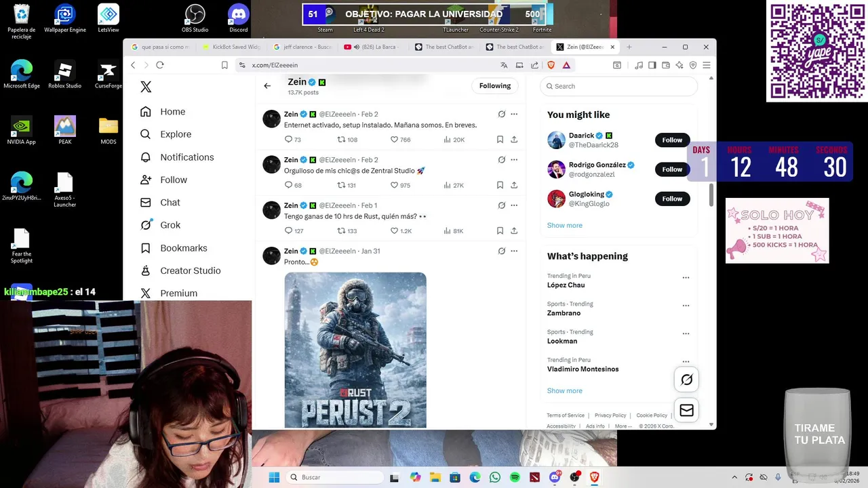Click the back arrow beside Zein profile name
Viewport: 868px width, 488px height.
point(267,86)
